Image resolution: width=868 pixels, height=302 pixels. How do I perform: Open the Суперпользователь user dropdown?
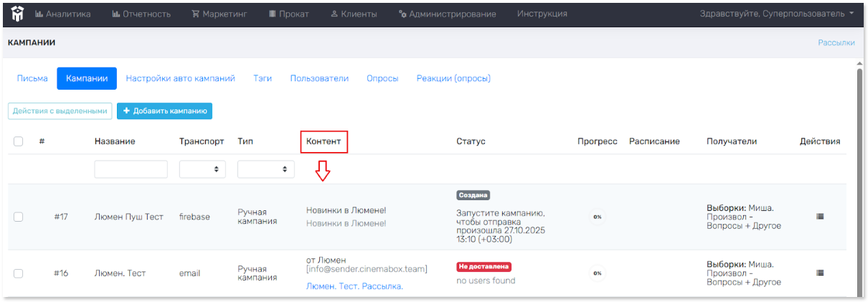pyautogui.click(x=778, y=14)
